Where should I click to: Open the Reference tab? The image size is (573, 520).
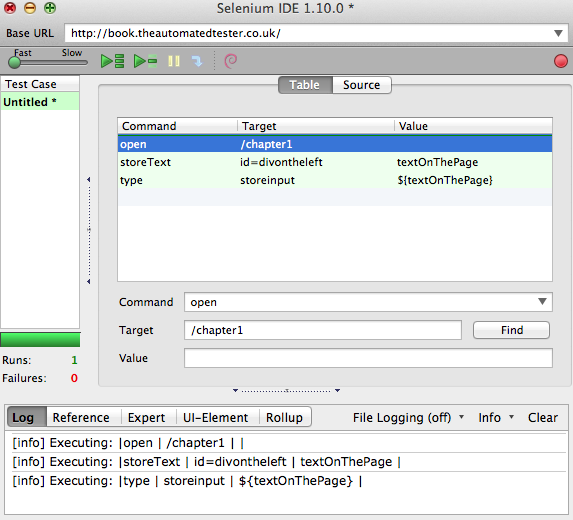[81, 417]
